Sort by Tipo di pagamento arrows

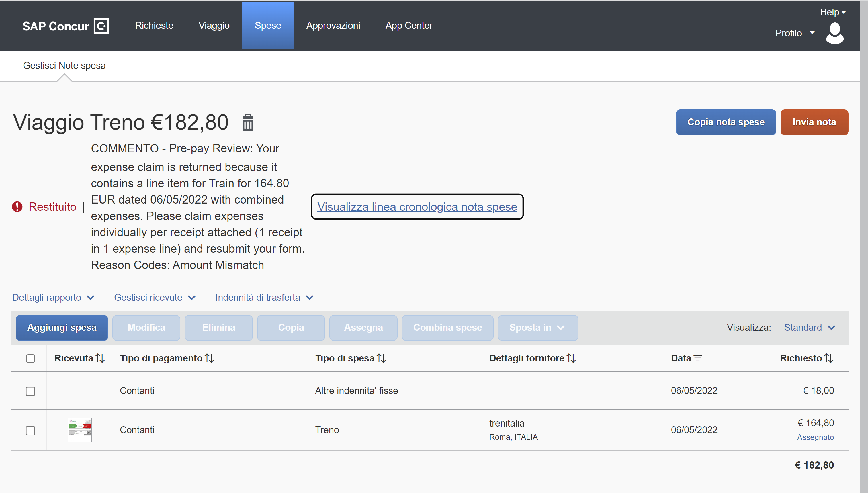[210, 358]
